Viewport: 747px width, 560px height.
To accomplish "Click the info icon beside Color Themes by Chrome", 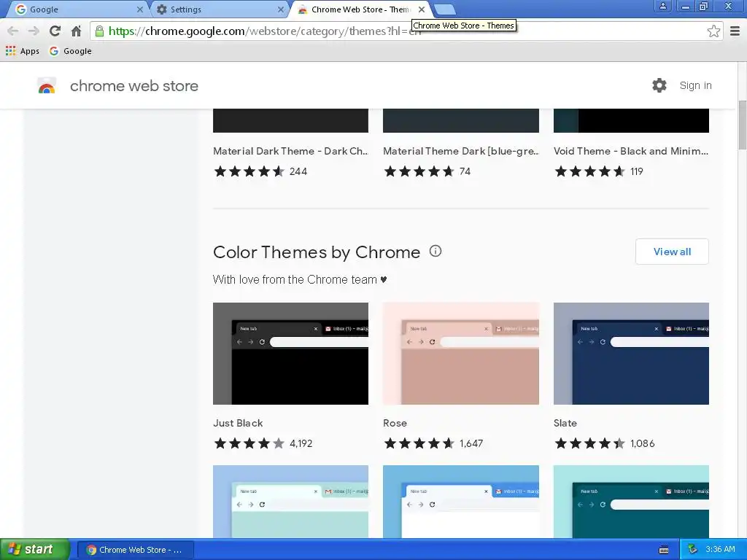I will pyautogui.click(x=436, y=251).
